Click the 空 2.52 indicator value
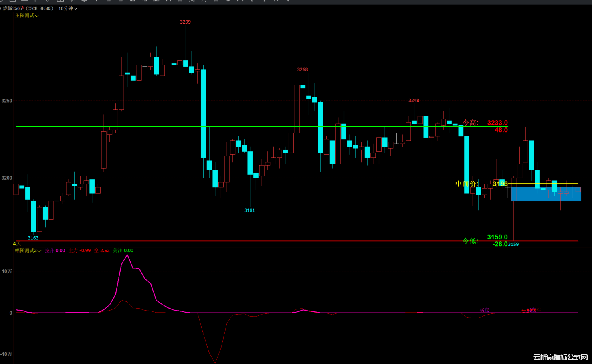Screen dimensions: 592x364 point(102,251)
